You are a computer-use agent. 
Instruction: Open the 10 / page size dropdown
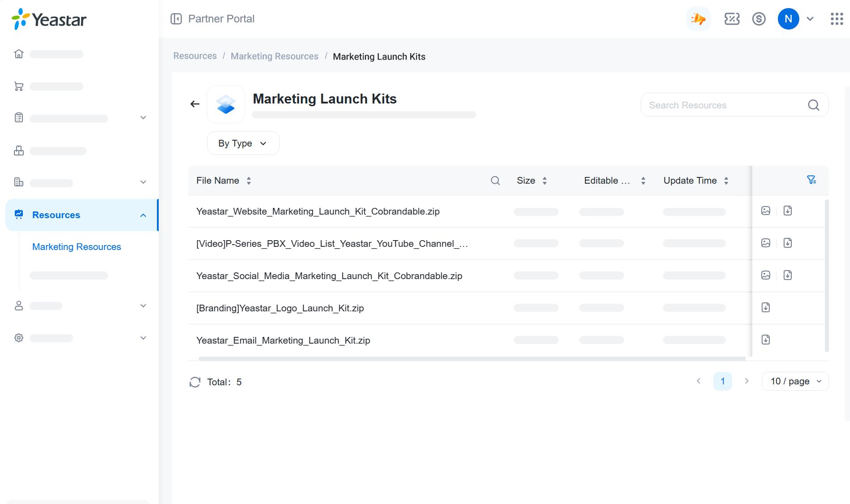click(x=795, y=381)
